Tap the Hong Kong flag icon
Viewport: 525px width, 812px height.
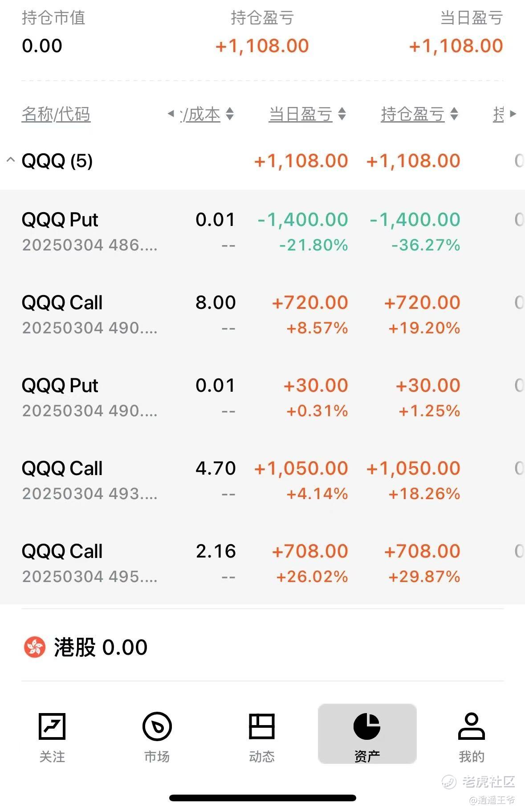[x=35, y=647]
